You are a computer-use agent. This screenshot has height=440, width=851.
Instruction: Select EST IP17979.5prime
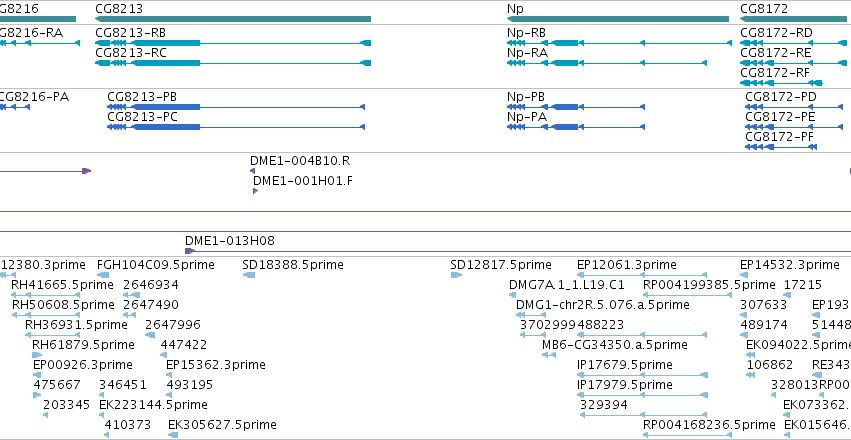[x=643, y=395]
